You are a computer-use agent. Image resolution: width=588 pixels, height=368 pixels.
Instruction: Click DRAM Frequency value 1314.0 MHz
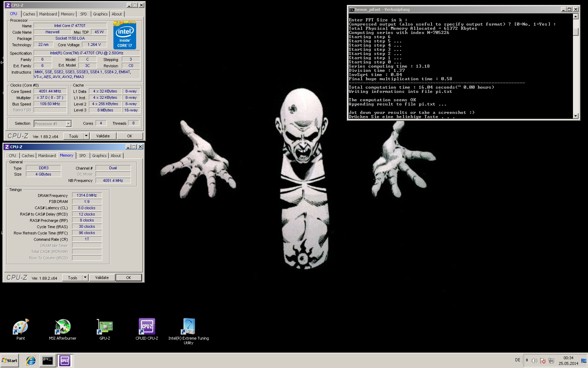pos(87,195)
